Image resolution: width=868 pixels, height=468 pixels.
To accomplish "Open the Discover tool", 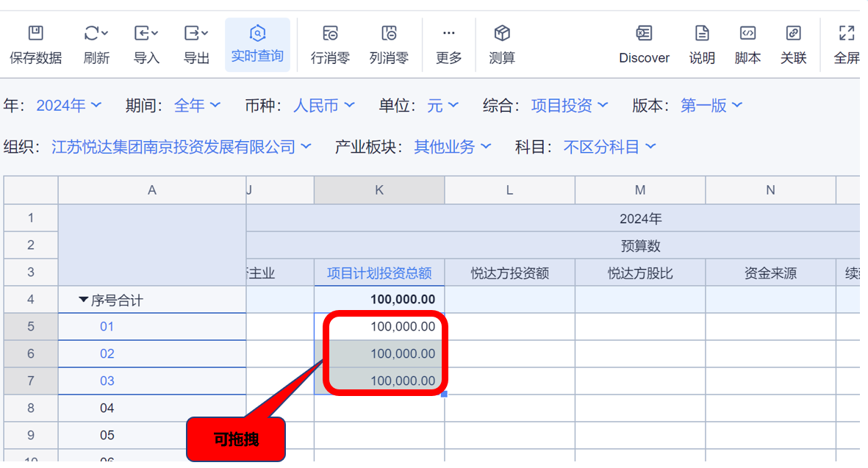I will (x=644, y=34).
